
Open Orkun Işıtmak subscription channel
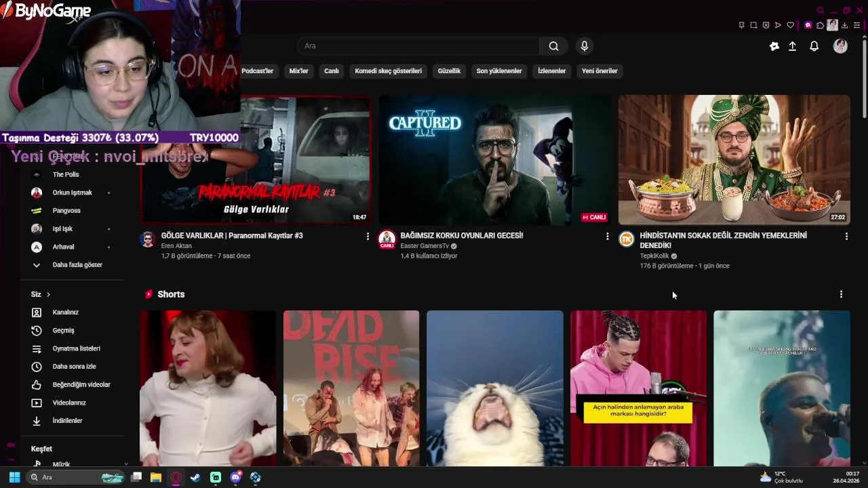[x=73, y=192]
